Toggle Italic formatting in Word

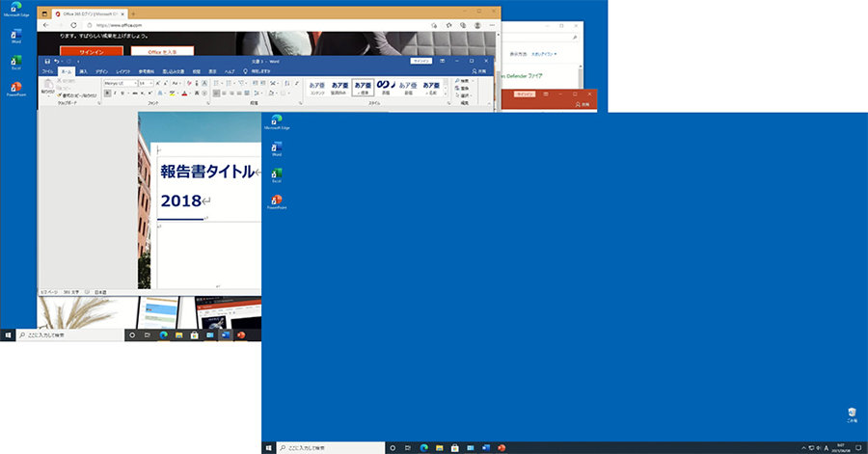point(115,93)
